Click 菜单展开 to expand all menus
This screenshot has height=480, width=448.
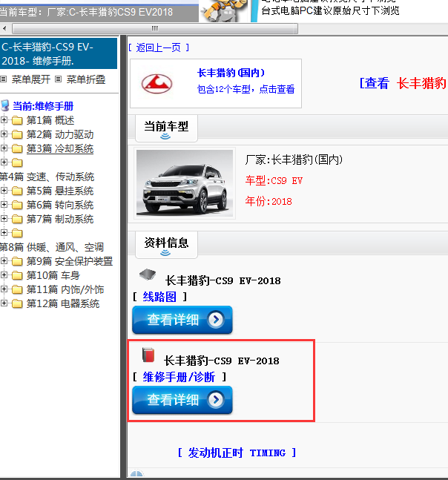(31, 79)
